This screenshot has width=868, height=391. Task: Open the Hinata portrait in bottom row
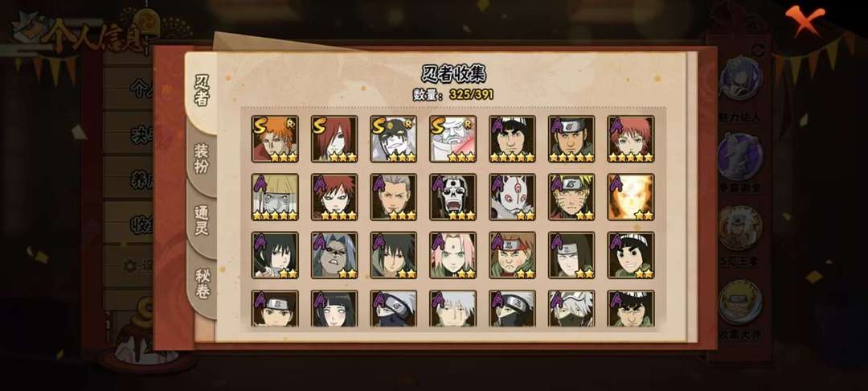tap(334, 308)
